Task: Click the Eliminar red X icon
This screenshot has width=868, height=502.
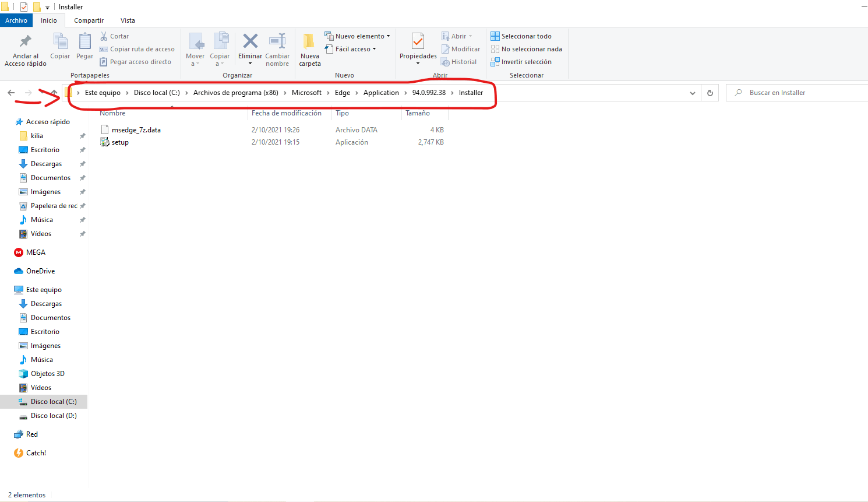Action: [x=250, y=41]
